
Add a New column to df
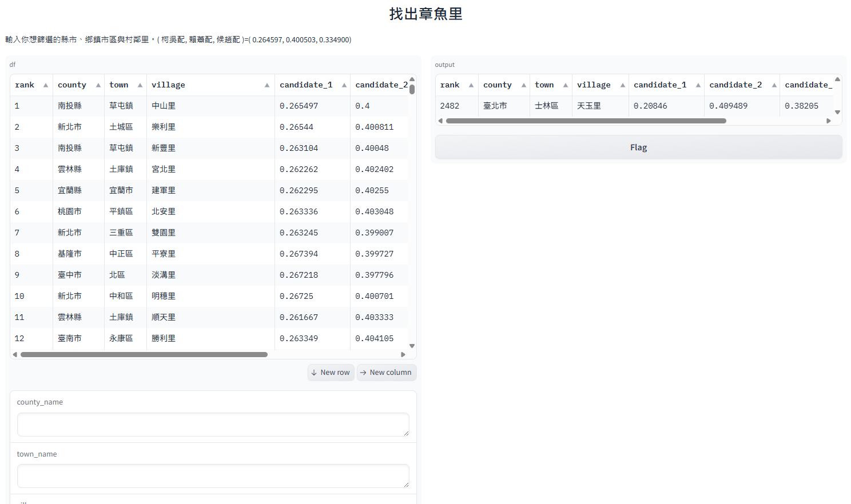click(x=387, y=373)
